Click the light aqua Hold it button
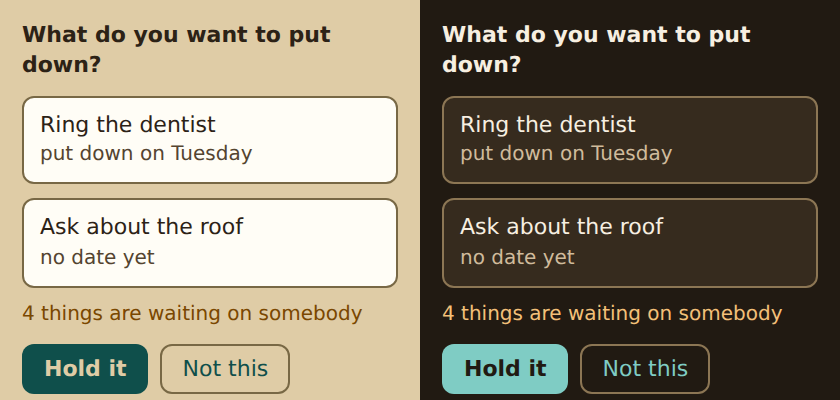840x400 pixels. [505, 369]
